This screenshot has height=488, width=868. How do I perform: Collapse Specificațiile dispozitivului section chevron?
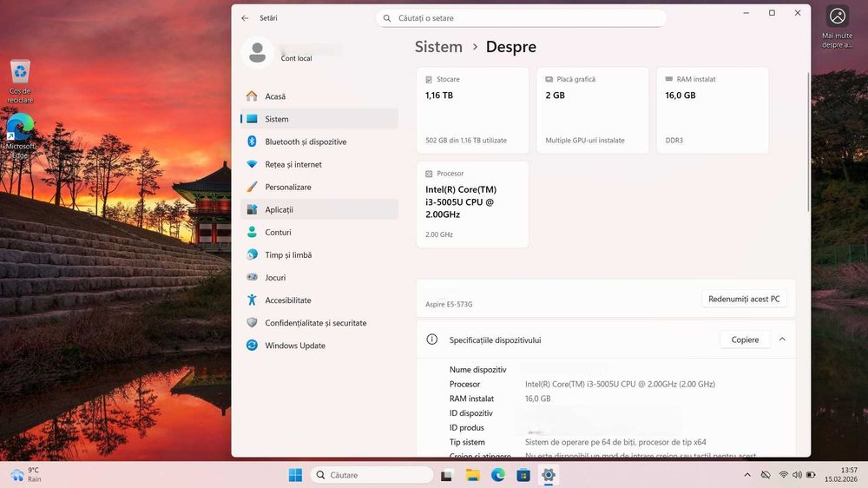(x=782, y=339)
